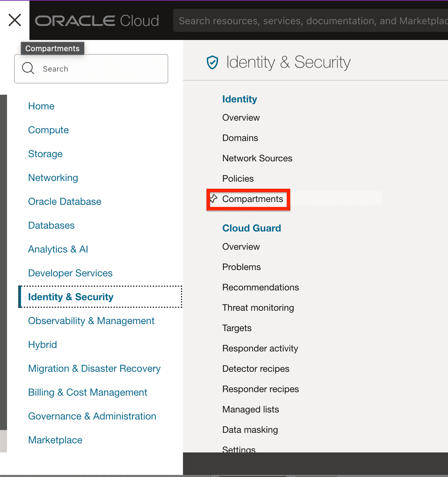Go to Cloud Guard Problems
The height and width of the screenshot is (477, 448).
pyautogui.click(x=241, y=267)
